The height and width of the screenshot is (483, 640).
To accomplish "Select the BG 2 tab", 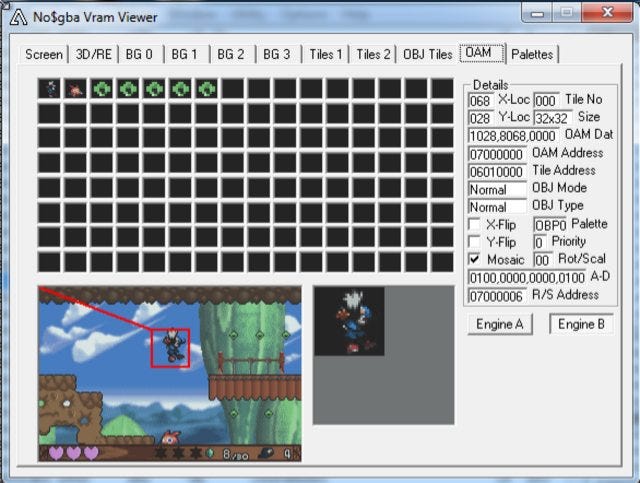I will pyautogui.click(x=231, y=54).
